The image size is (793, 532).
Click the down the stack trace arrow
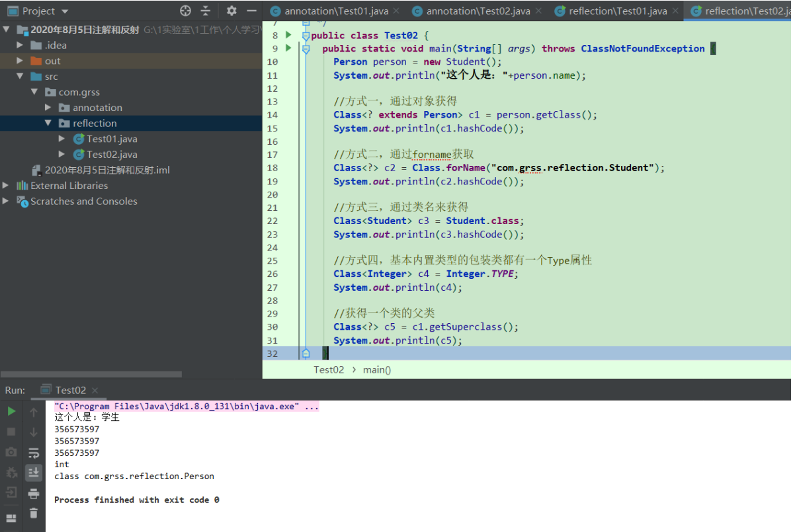(33, 432)
